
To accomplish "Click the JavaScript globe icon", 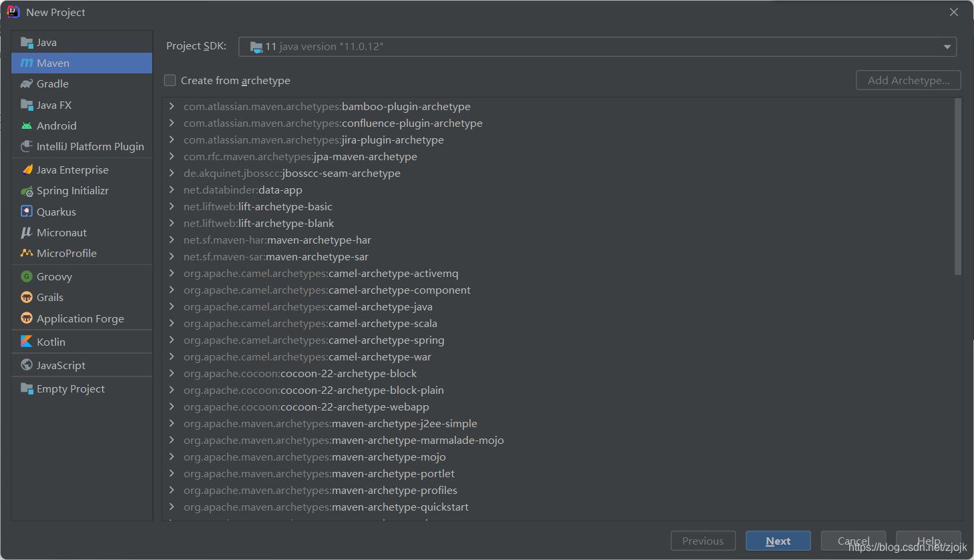I will point(27,365).
